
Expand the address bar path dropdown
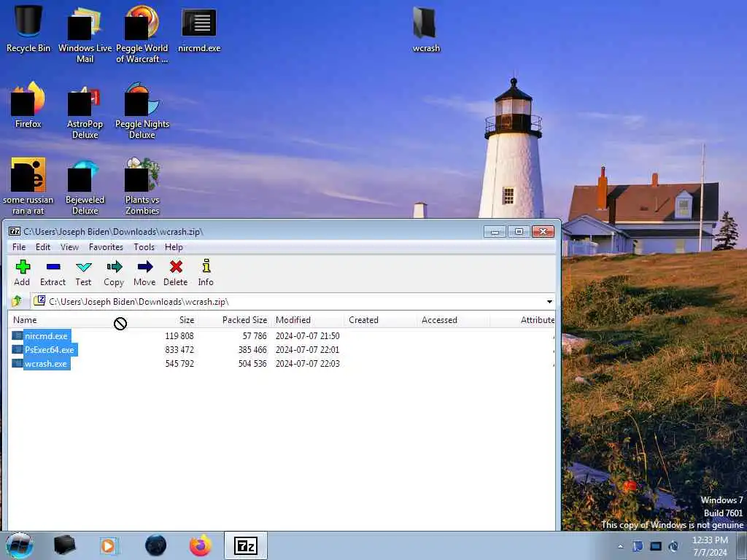[549, 302]
